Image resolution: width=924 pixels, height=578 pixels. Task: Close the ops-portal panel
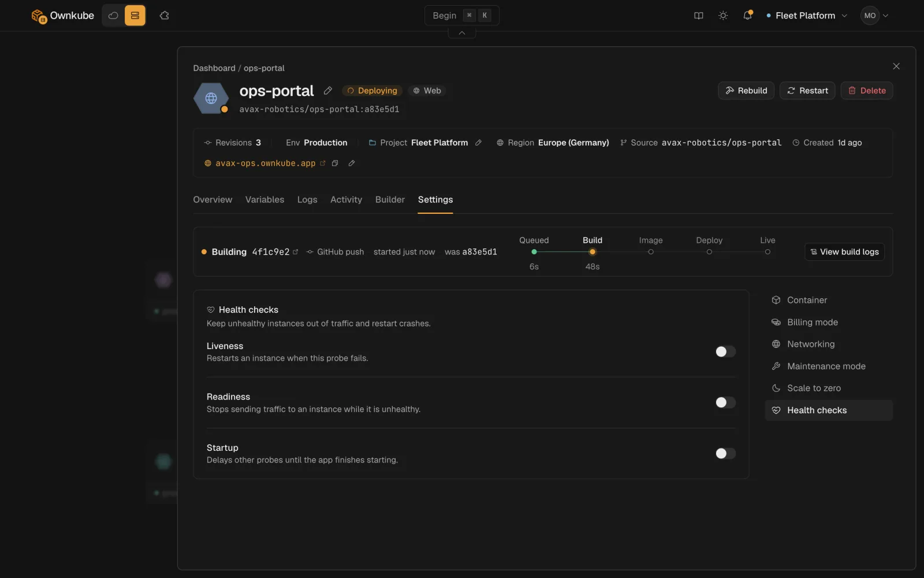(896, 66)
